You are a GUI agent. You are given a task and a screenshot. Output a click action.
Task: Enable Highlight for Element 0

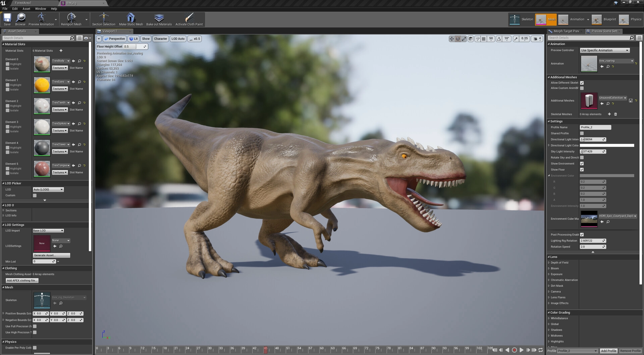pyautogui.click(x=8, y=64)
